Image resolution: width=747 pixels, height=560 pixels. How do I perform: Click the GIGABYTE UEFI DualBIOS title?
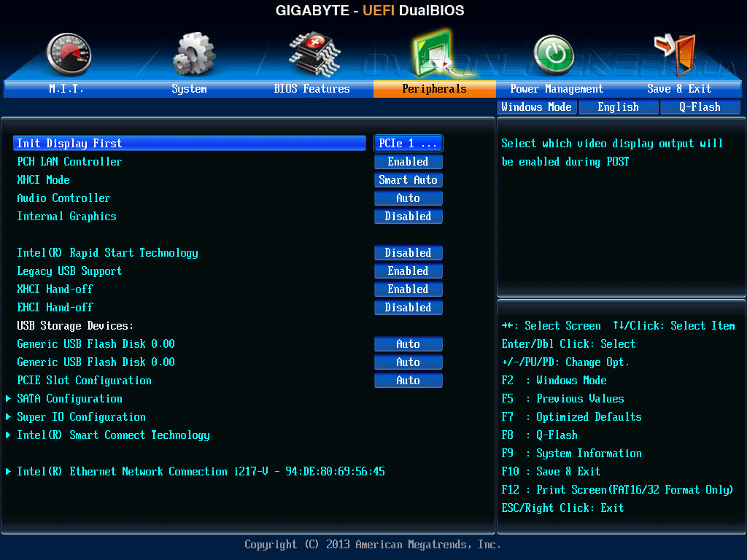tap(370, 10)
